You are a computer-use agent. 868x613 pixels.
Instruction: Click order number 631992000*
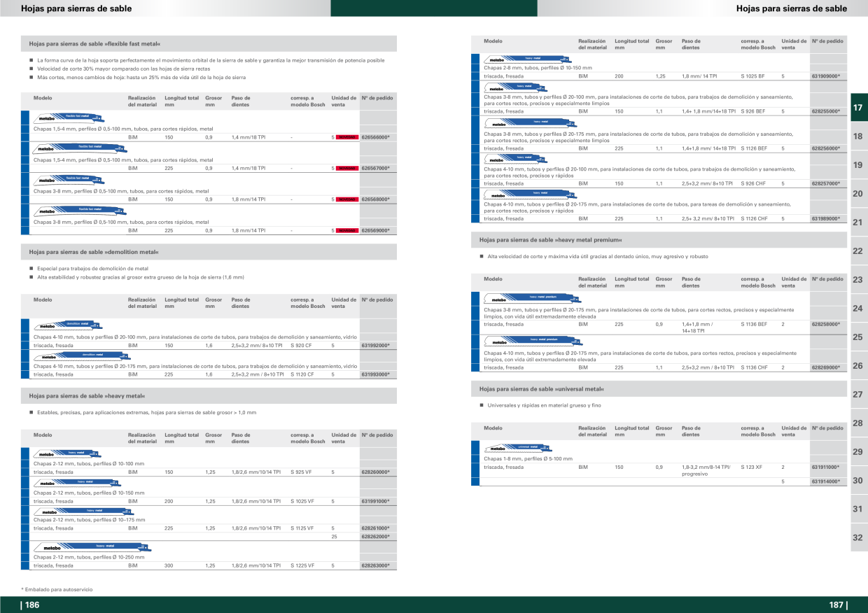pyautogui.click(x=375, y=346)
